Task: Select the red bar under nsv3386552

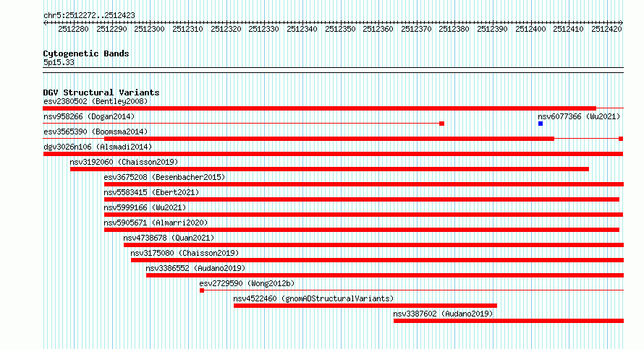Action: point(385,275)
